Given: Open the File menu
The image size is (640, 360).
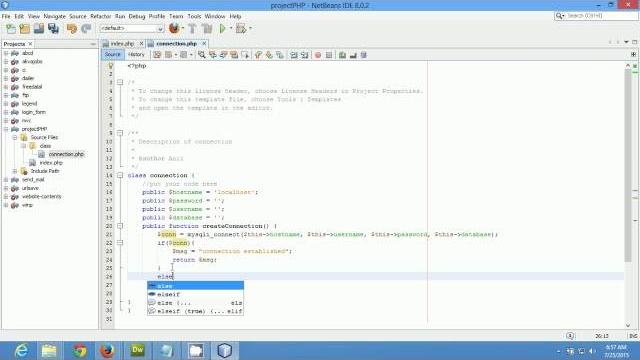Looking at the screenshot, I should (6, 16).
